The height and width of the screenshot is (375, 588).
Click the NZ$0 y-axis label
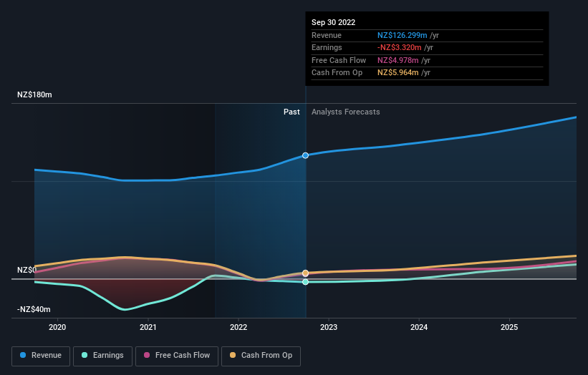(27, 270)
